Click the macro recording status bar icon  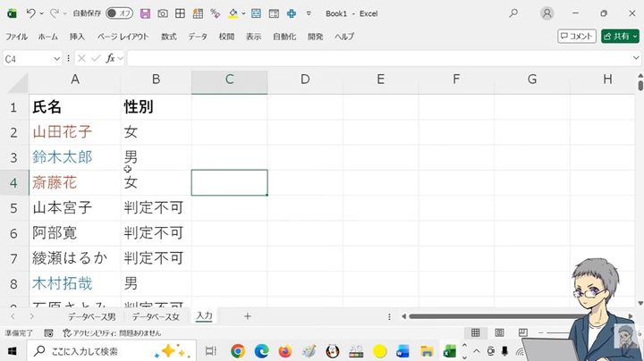[48, 333]
